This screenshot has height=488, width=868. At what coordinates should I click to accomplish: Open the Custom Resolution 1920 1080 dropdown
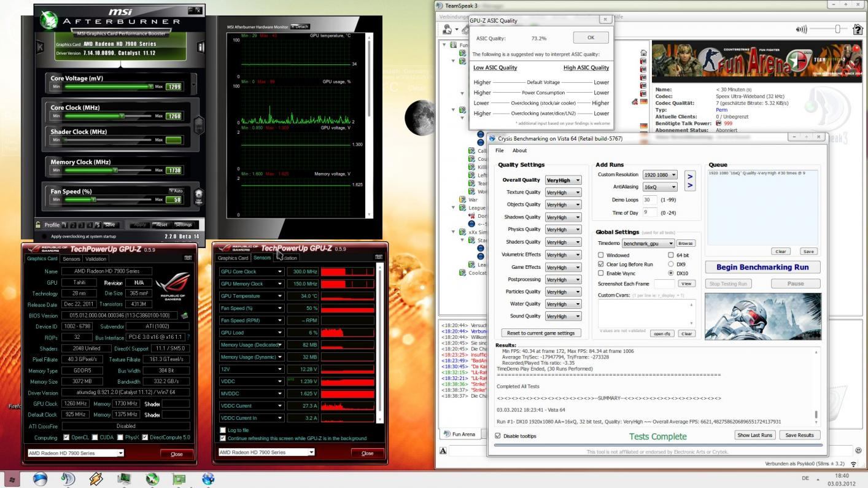coord(660,175)
